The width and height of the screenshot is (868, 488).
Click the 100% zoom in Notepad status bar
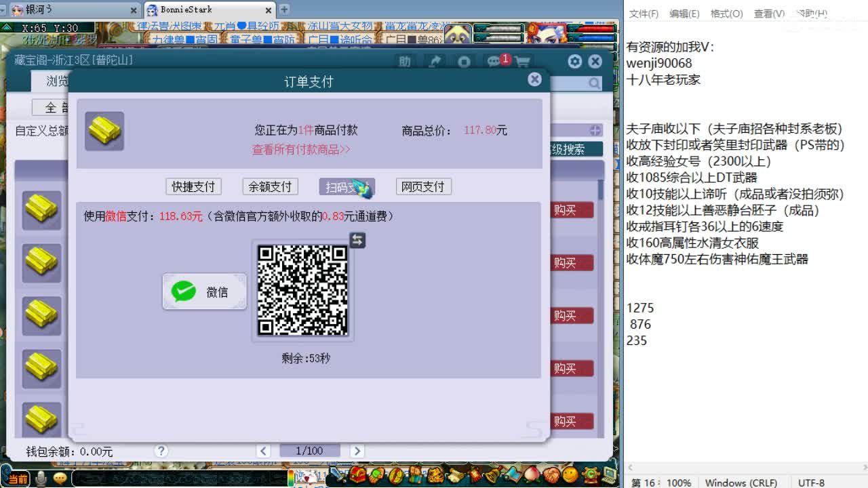click(679, 483)
